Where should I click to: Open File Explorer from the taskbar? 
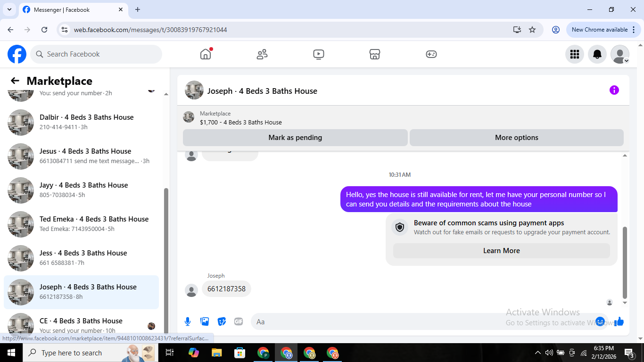[x=217, y=353]
